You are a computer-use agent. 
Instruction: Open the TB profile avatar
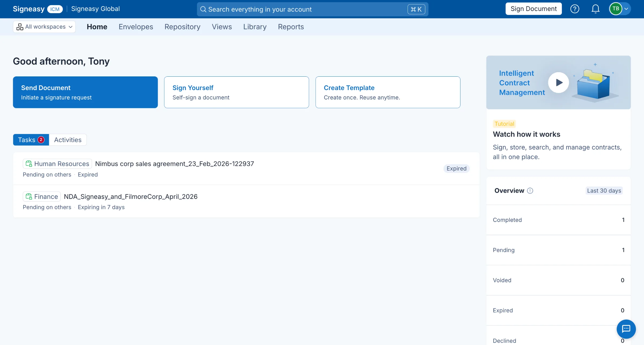[616, 9]
